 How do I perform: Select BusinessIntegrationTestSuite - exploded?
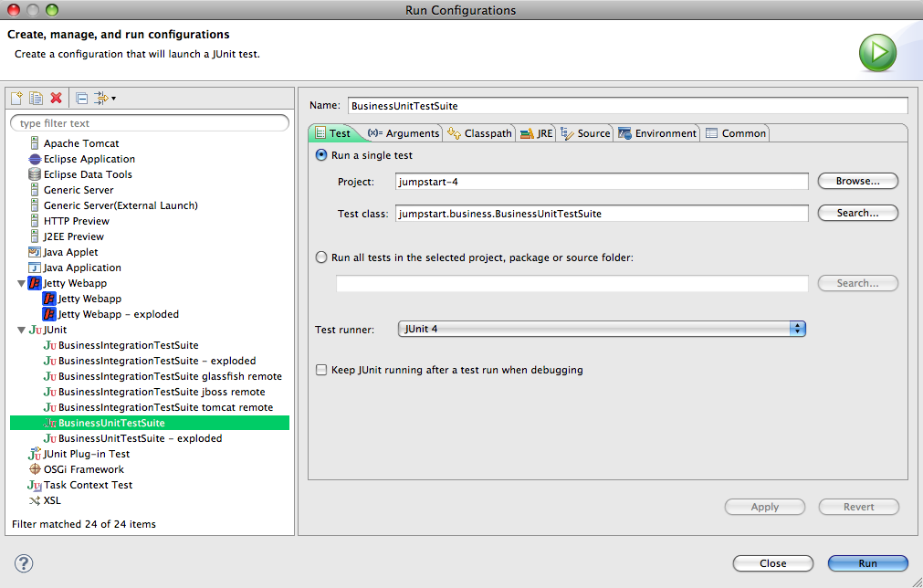(157, 361)
